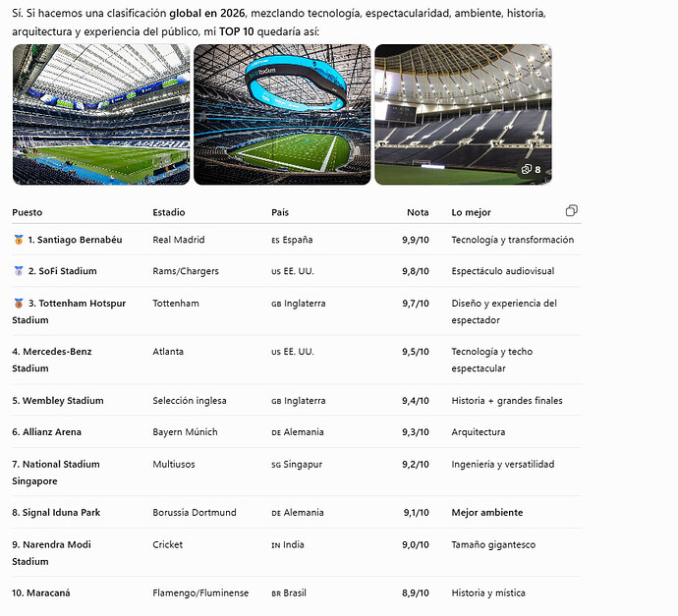This screenshot has height=616, width=678.
Task: Open the image gallery count badge
Action: coord(532,169)
